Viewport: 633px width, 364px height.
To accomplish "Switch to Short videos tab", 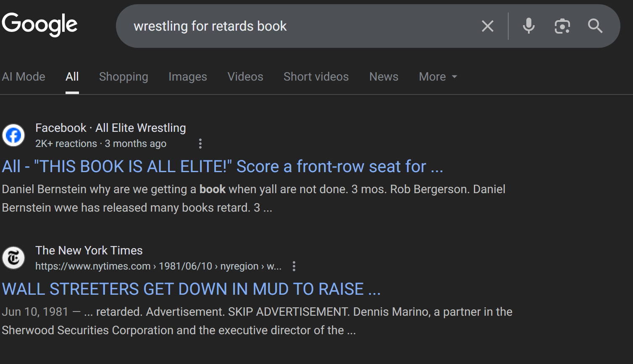I will [x=316, y=77].
